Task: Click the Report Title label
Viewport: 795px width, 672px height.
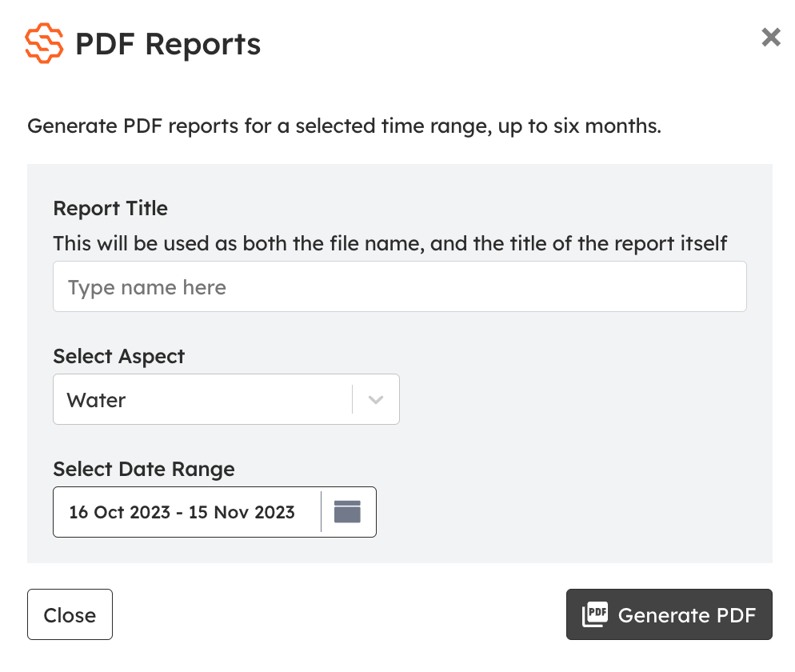Action: [110, 209]
